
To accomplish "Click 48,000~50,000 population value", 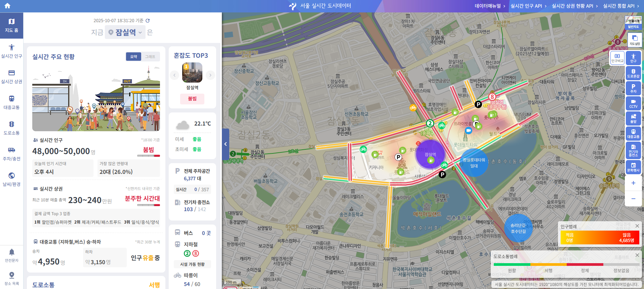I will click(61, 151).
